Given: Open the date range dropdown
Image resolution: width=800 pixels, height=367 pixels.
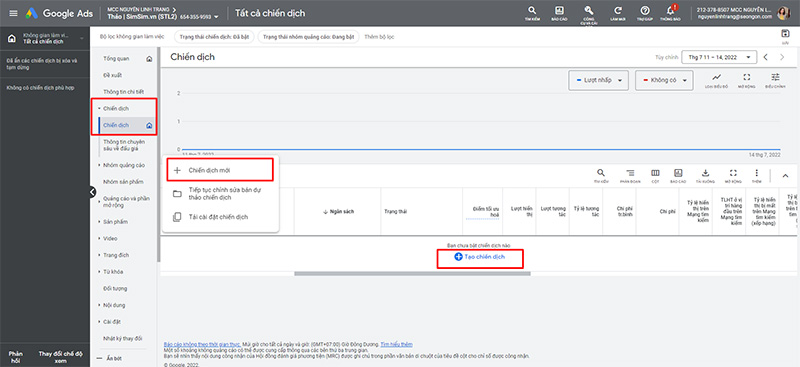Looking at the screenshot, I should pos(719,57).
